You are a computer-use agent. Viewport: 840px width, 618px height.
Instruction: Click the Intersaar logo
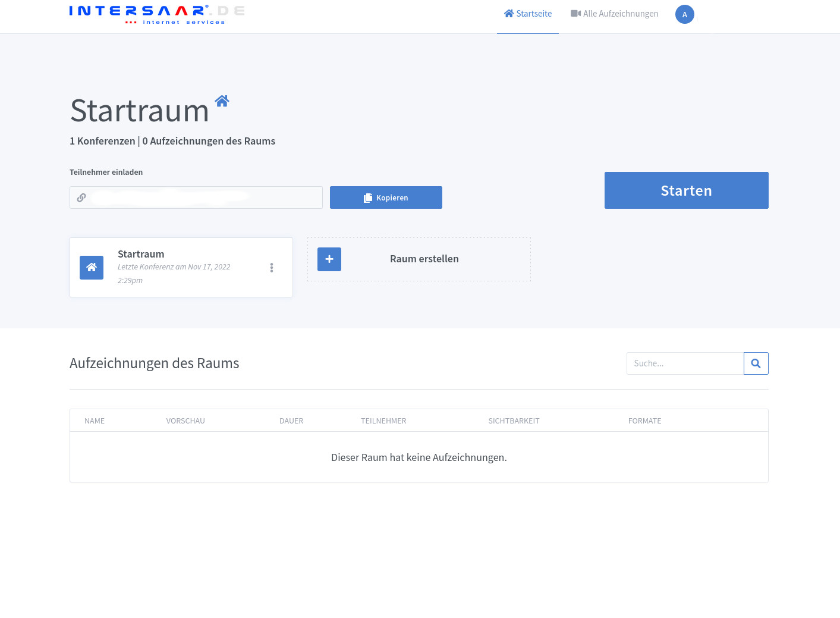point(157,14)
